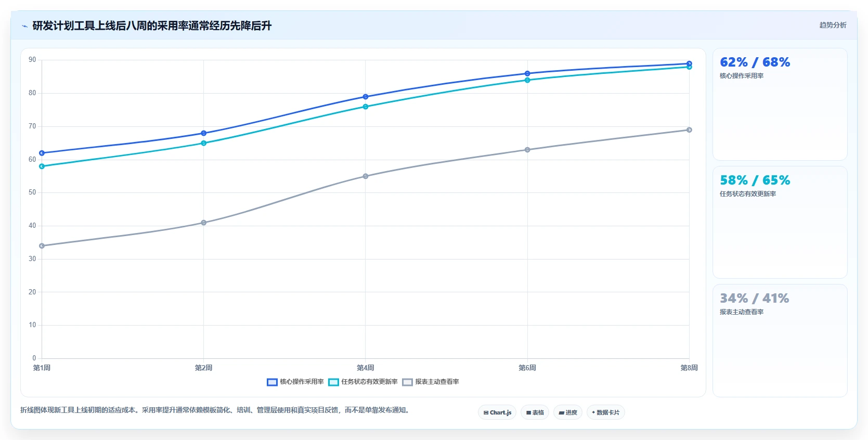The width and height of the screenshot is (868, 440).
Task: Click the 报表主动查看率 card label
Action: 742,312
